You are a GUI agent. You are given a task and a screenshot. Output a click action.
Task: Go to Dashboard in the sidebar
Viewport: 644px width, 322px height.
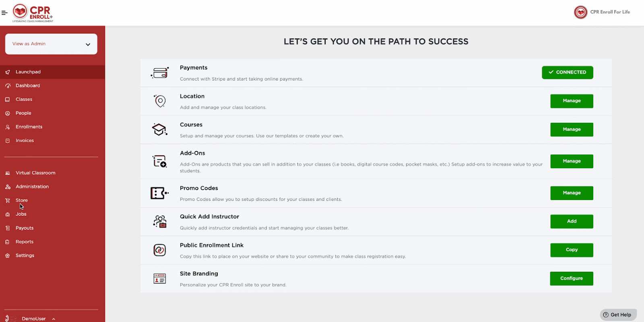[28, 86]
